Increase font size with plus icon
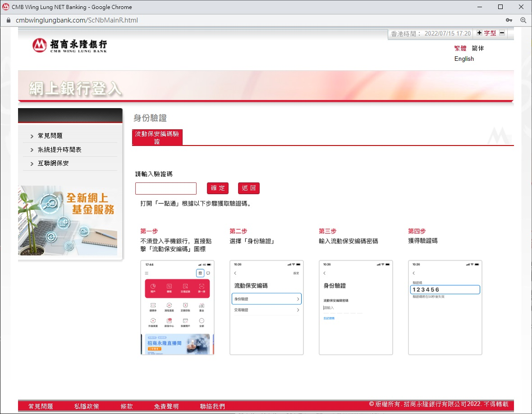The image size is (532, 414). tap(479, 33)
